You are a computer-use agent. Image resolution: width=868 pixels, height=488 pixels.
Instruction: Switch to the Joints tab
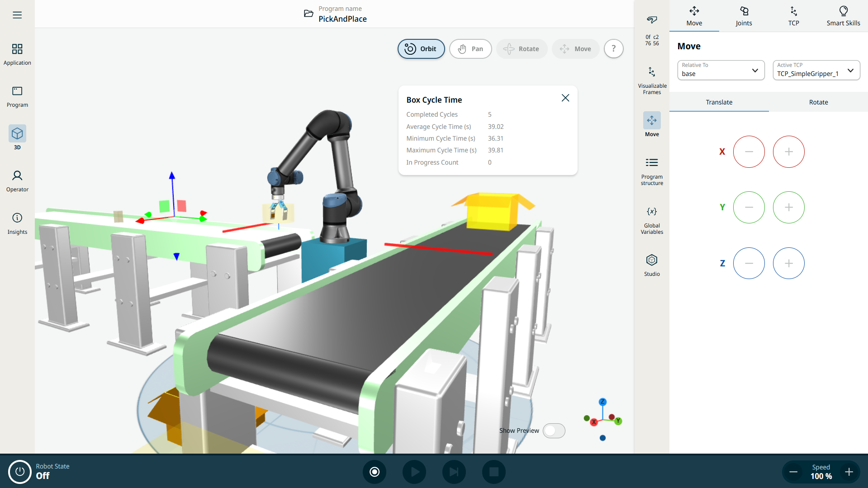[744, 16]
